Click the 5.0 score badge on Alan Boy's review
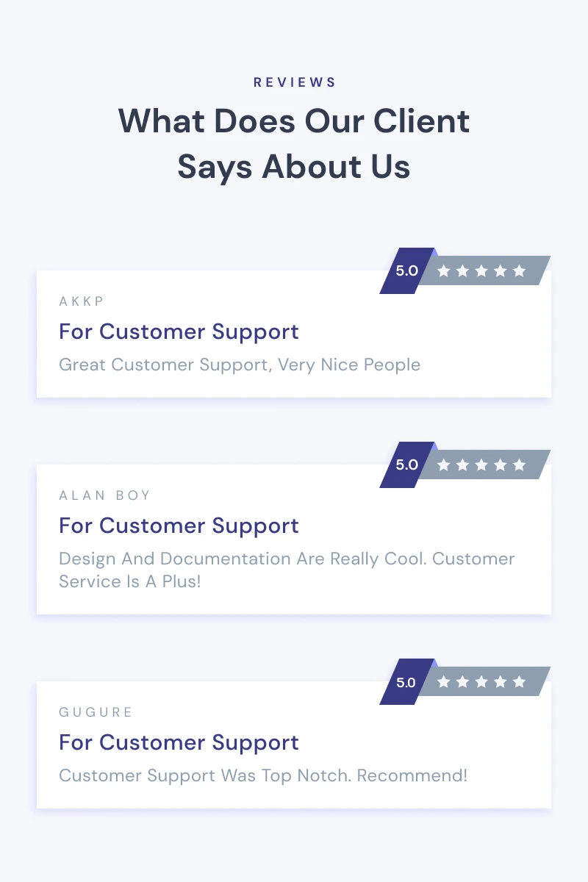 407,465
